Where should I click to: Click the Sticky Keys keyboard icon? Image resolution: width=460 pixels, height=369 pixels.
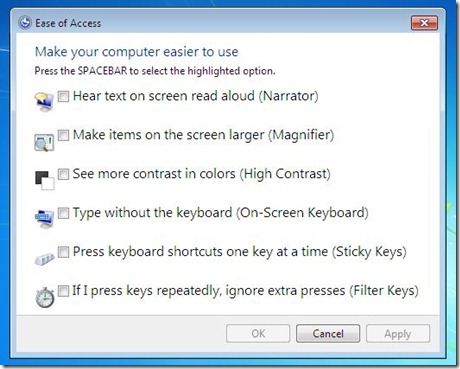(44, 258)
